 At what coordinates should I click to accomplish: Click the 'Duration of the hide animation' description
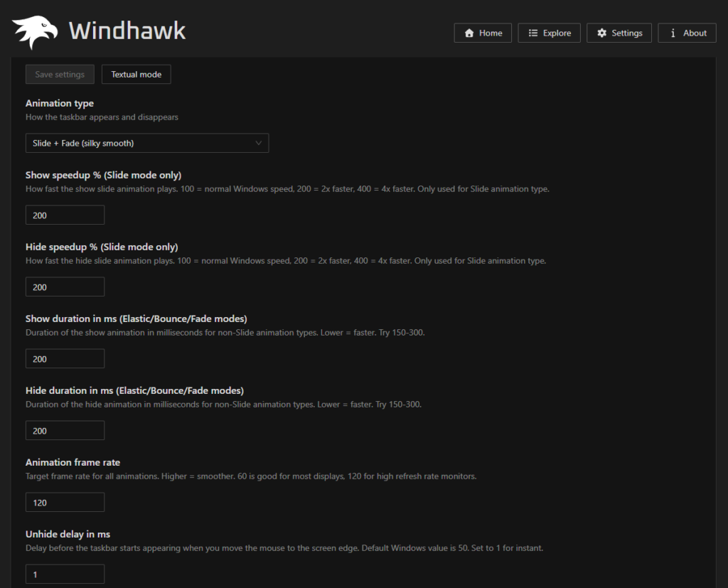[x=223, y=404]
